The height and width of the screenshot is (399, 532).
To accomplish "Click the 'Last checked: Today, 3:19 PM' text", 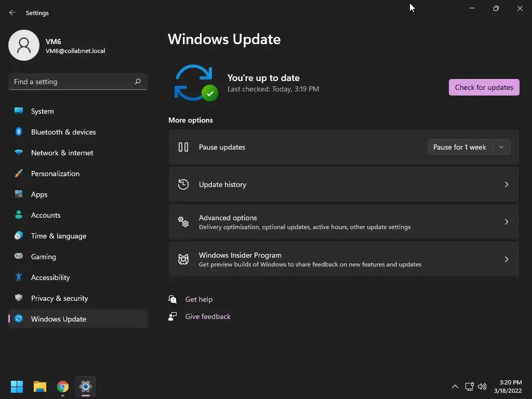I will click(x=273, y=89).
